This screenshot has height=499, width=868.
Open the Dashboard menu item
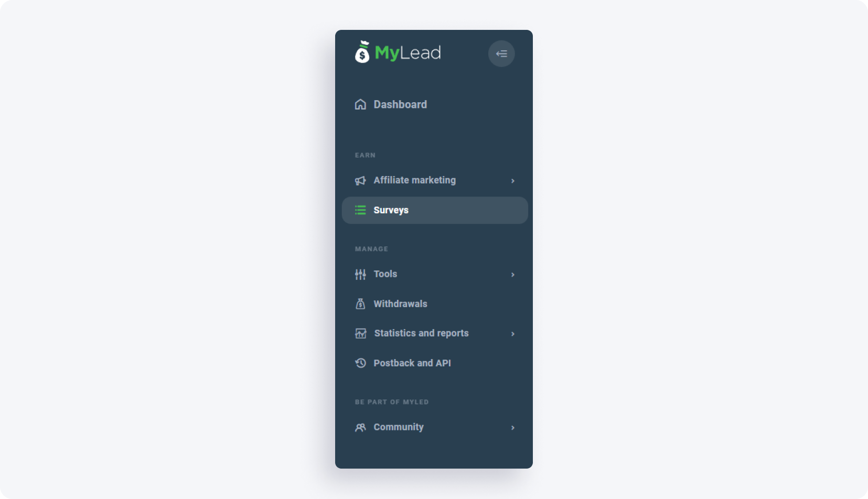coord(434,104)
